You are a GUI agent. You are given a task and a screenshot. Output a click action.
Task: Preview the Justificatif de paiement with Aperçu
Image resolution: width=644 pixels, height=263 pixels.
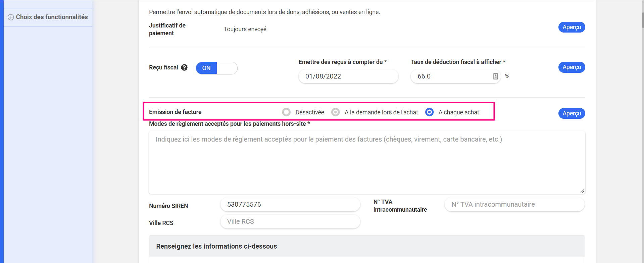pyautogui.click(x=572, y=27)
